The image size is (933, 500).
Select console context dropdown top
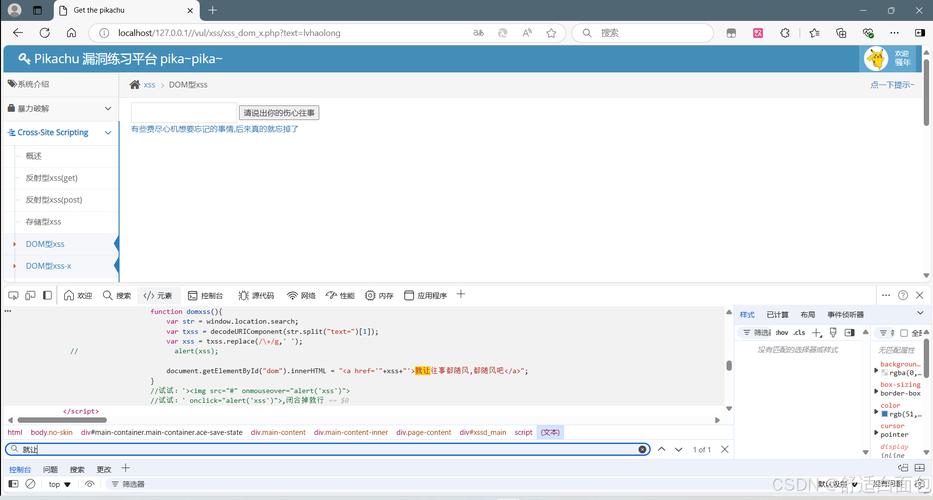pos(60,484)
